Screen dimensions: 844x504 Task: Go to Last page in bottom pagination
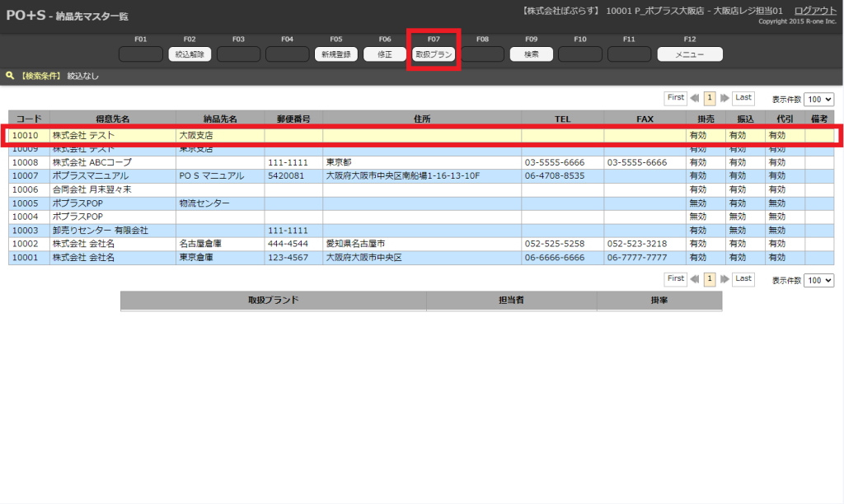coord(743,279)
